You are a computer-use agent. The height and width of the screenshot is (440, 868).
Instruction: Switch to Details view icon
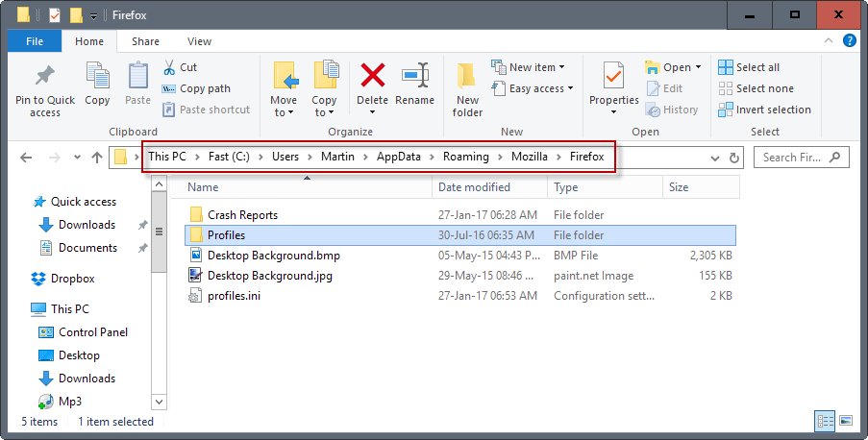825,421
